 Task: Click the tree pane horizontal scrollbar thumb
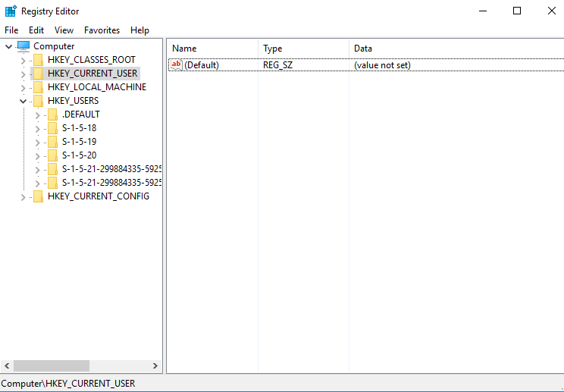coord(51,365)
